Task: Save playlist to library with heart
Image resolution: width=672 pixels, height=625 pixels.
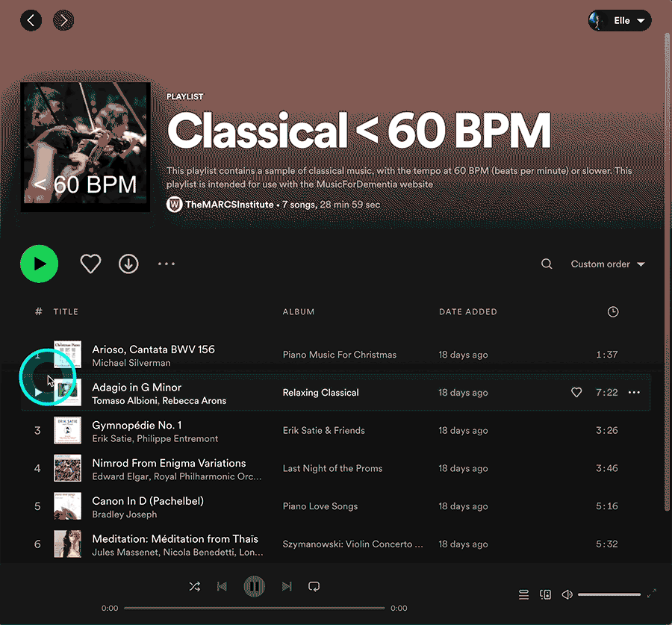Action: pos(90,264)
